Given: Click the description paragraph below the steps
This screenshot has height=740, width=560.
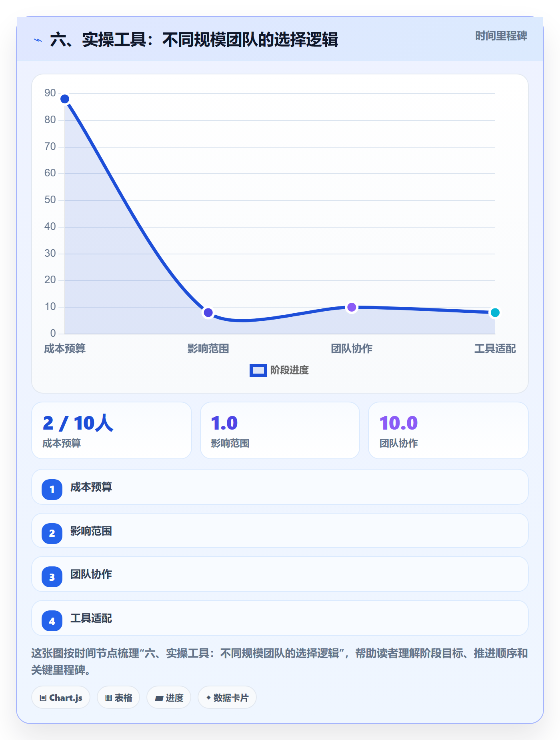Looking at the screenshot, I should point(280,662).
